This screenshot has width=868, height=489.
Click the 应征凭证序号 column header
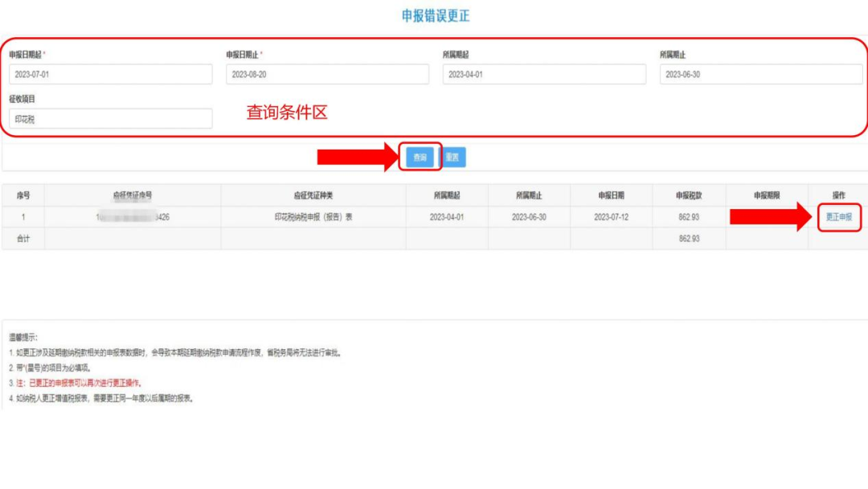[x=133, y=195]
